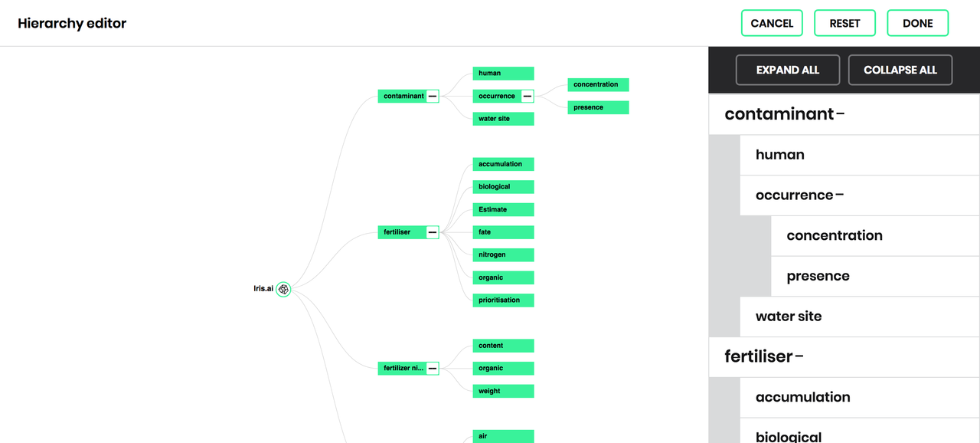Click the RESET button
This screenshot has width=980, height=443.
click(844, 23)
